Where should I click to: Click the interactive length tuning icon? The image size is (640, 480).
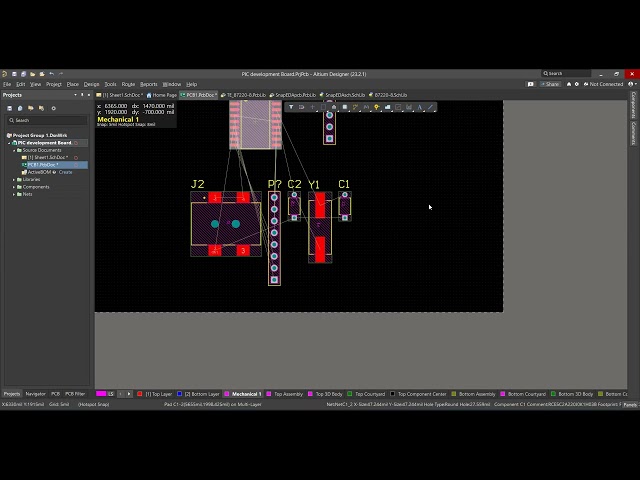pos(366,107)
